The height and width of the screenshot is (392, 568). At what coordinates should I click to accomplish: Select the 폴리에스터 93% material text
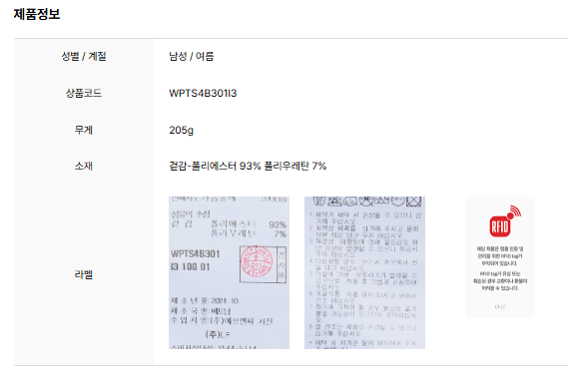226,167
